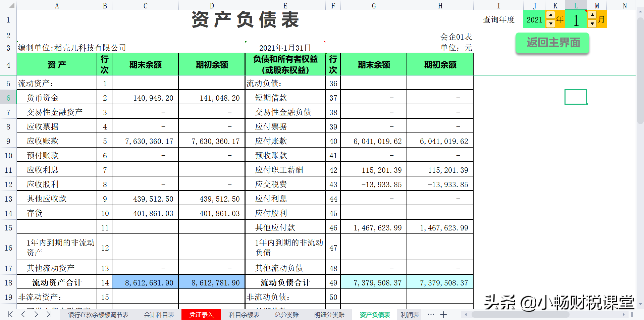
Task: Click the next sheet arrow icon
Action: coord(36,315)
